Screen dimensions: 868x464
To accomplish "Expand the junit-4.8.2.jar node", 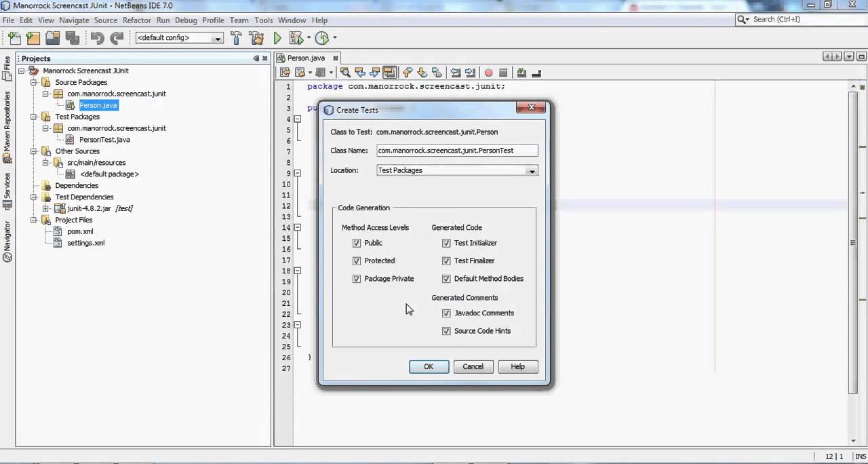I will pyautogui.click(x=45, y=208).
